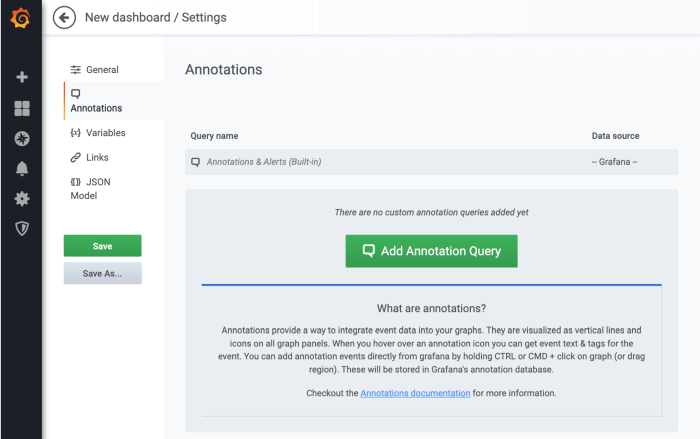Click the Grafana logo icon

[x=21, y=18]
